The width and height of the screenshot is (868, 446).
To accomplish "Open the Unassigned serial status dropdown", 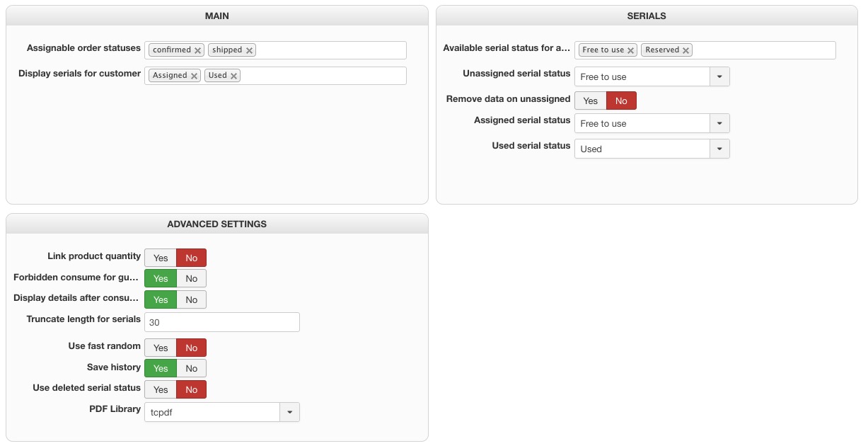I will tap(719, 76).
